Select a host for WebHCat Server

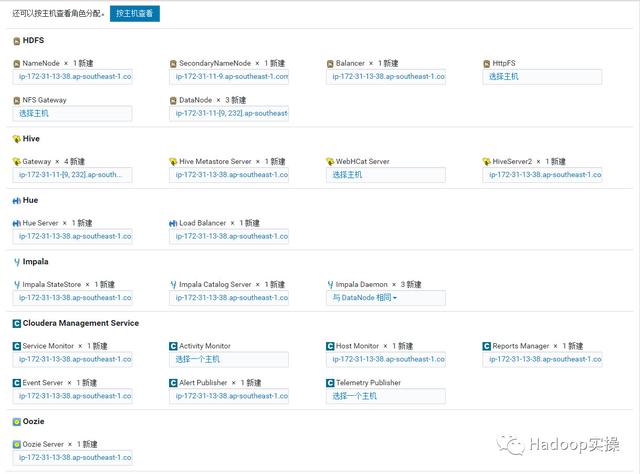[386, 175]
